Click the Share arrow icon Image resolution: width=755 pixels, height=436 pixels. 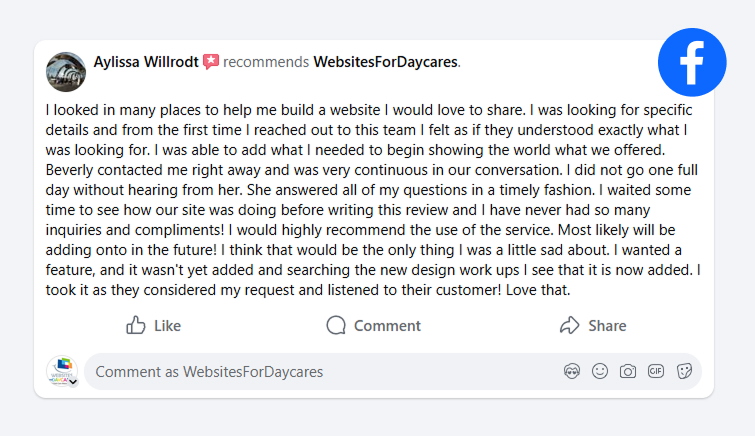pos(570,325)
